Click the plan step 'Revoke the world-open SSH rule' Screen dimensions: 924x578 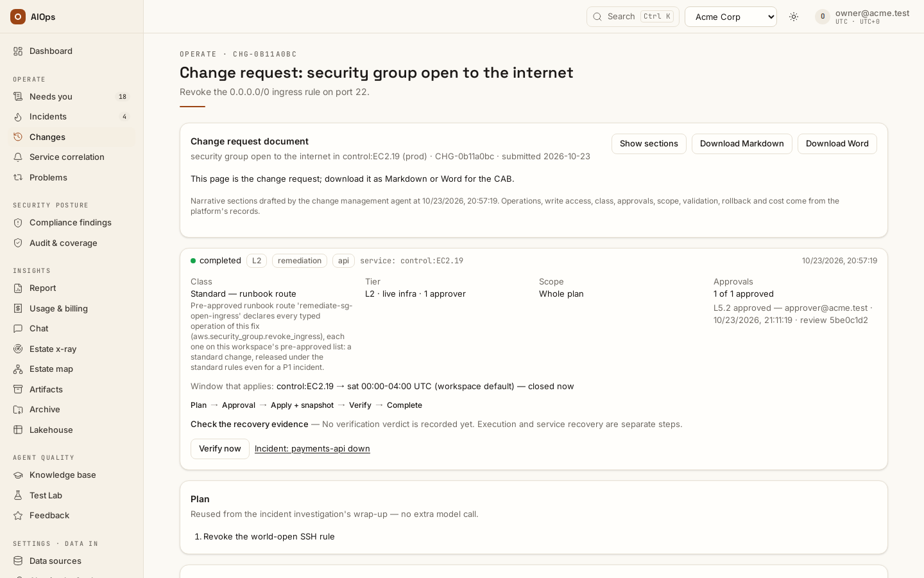tap(269, 537)
